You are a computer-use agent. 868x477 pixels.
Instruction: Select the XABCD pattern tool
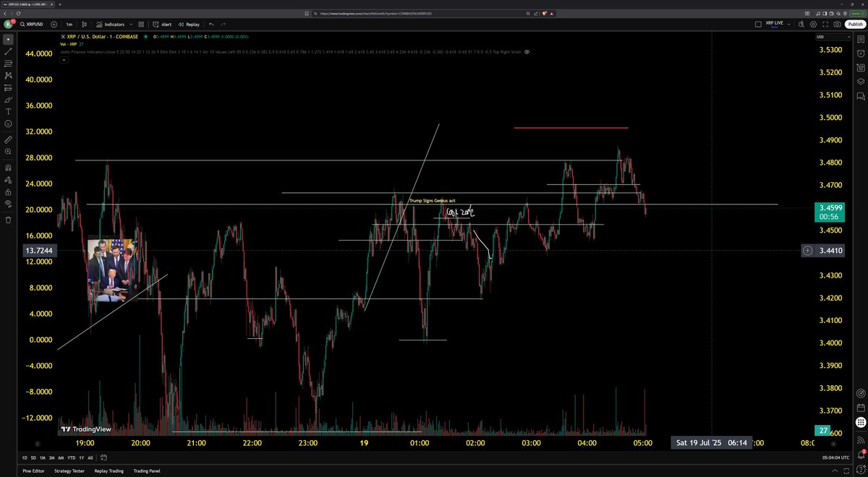[x=9, y=75]
